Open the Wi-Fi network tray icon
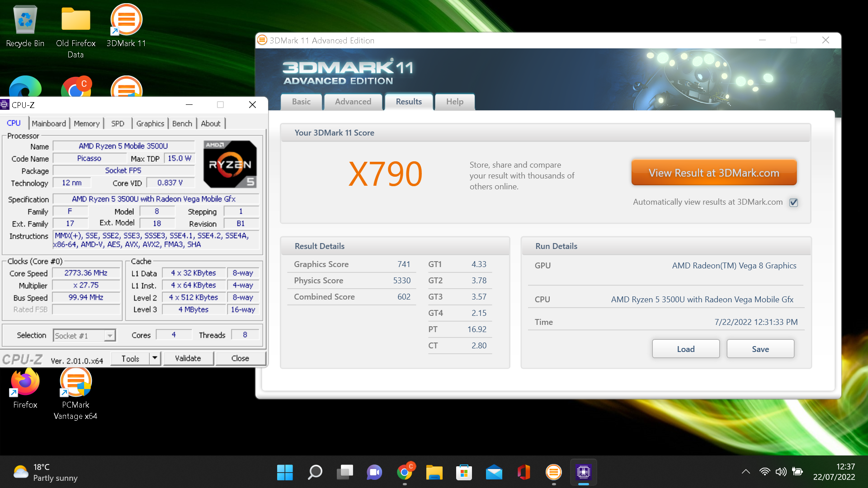This screenshot has height=488, width=868. (x=764, y=472)
